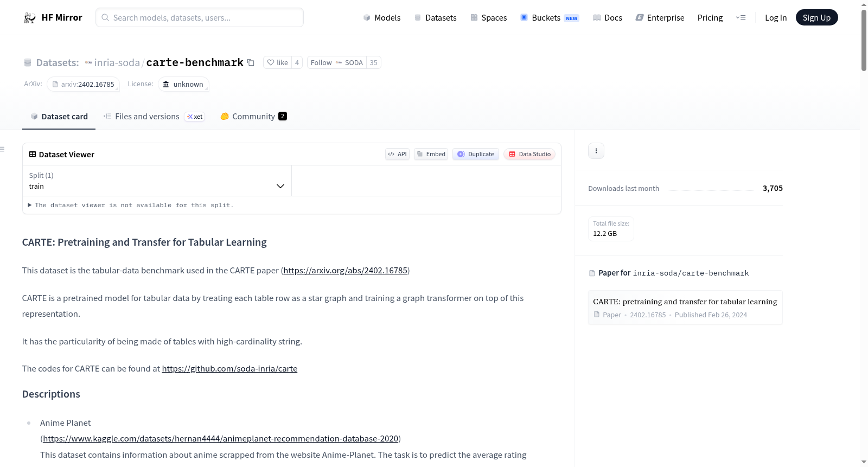Click the Duplicate button
The width and height of the screenshot is (868, 467).
pyautogui.click(x=476, y=154)
